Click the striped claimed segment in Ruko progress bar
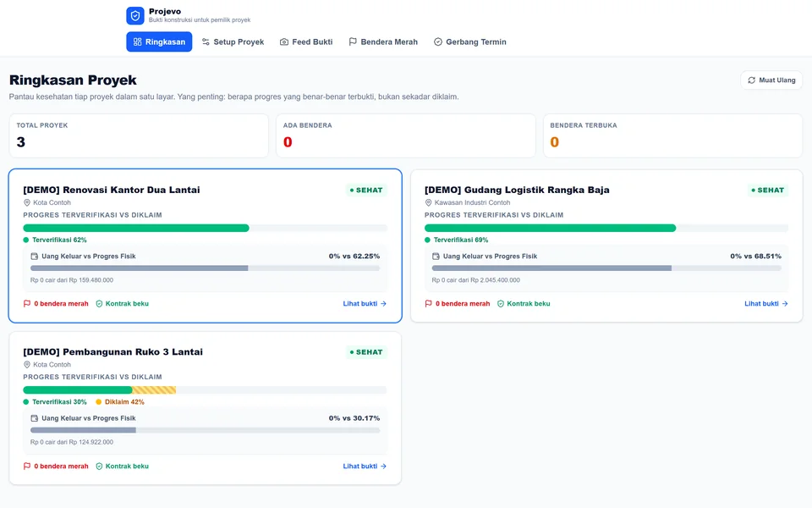Screen dimensions: 812x508 click(x=154, y=389)
